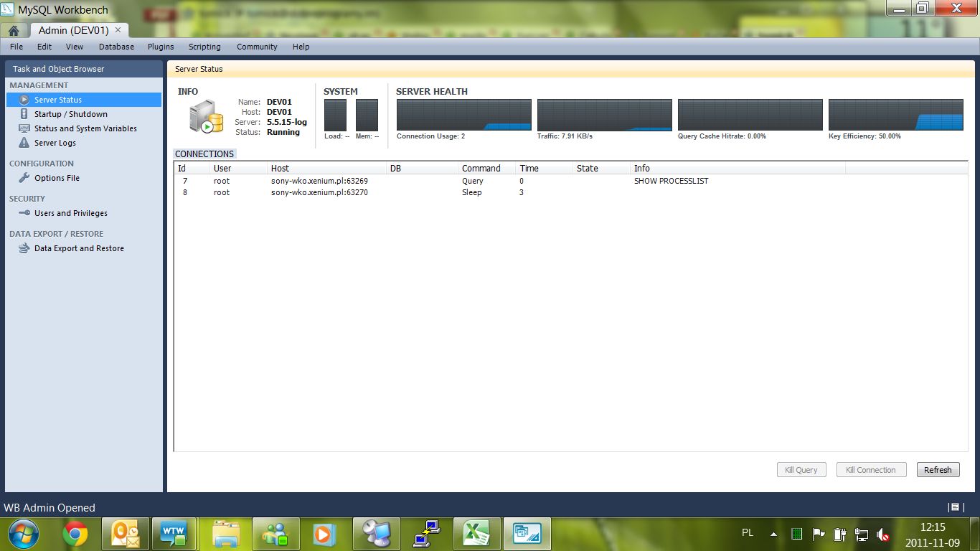The width and height of the screenshot is (980, 551).
Task: Click the Traffic health graph
Action: (605, 115)
